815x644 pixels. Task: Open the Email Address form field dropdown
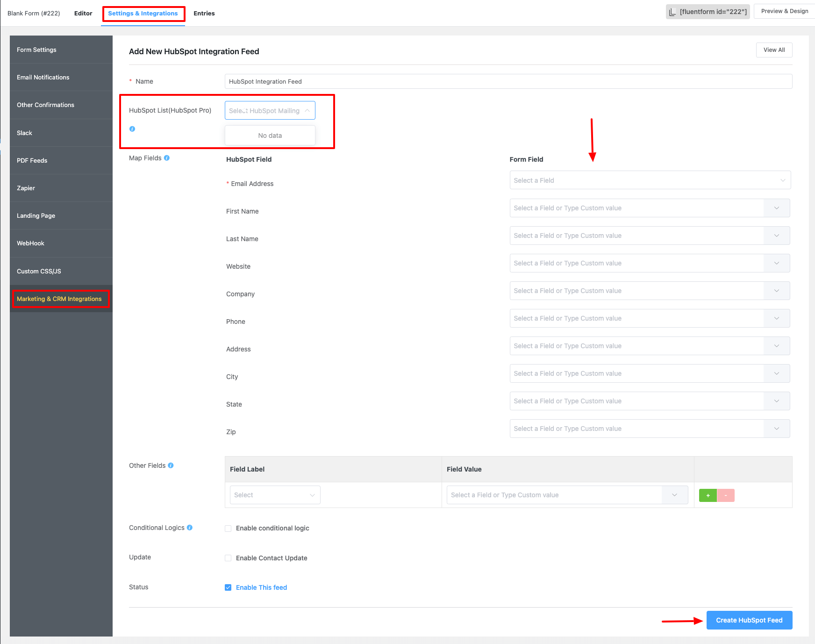click(650, 180)
